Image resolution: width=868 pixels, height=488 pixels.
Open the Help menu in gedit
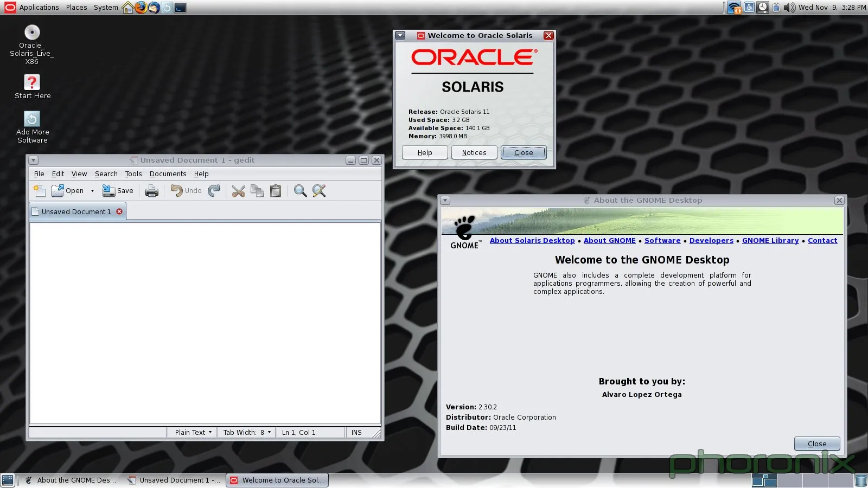(x=201, y=174)
